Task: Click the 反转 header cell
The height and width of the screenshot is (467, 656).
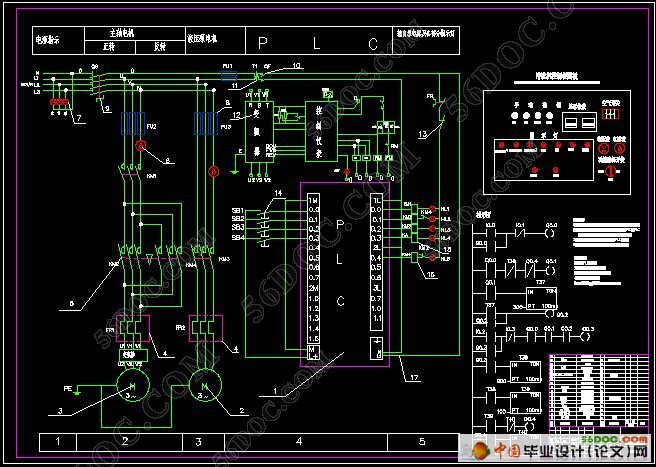Action: tap(158, 47)
